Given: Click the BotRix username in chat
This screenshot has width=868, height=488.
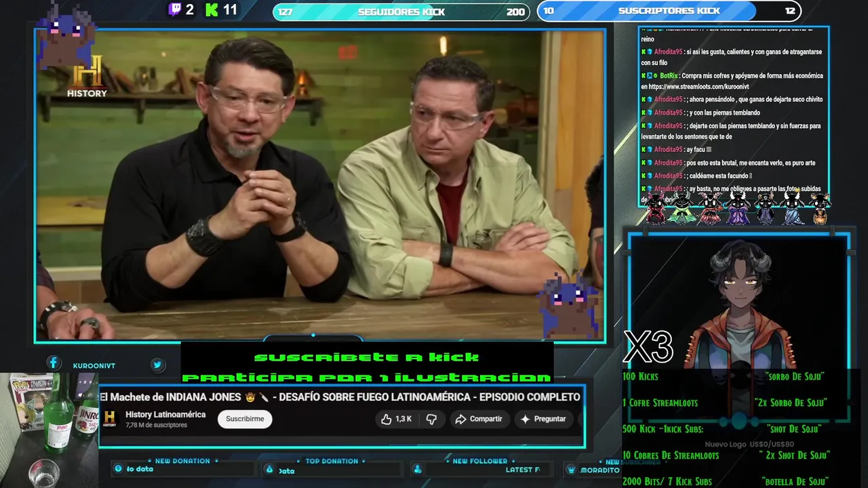Looking at the screenshot, I should [x=668, y=76].
